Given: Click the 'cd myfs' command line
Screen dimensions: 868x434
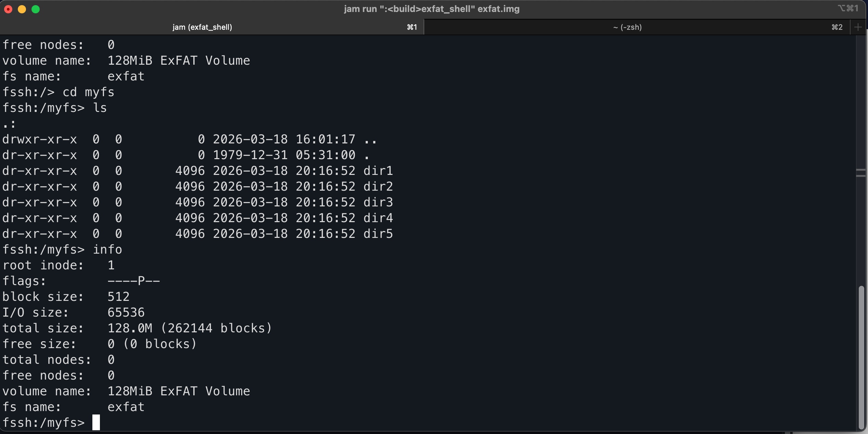Looking at the screenshot, I should click(88, 92).
